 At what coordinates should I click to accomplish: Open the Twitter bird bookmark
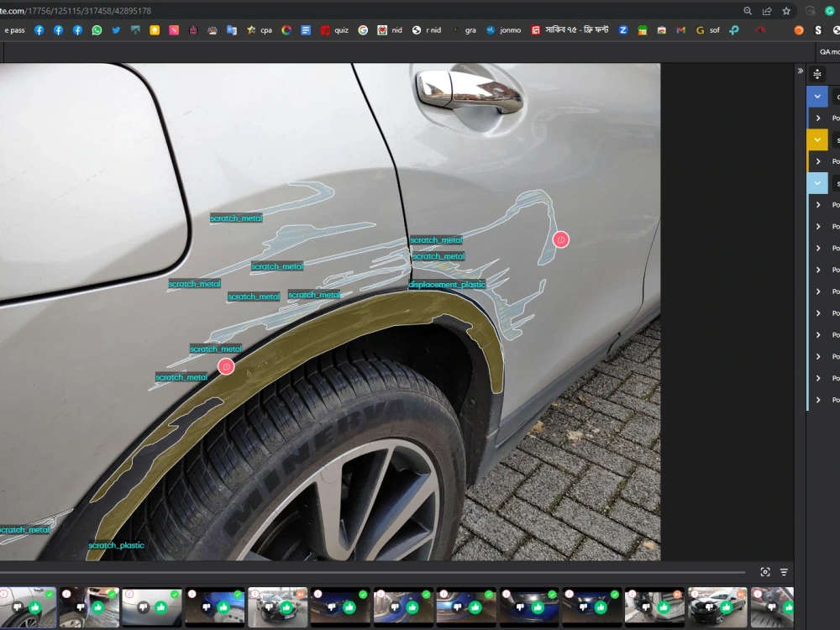(x=116, y=30)
